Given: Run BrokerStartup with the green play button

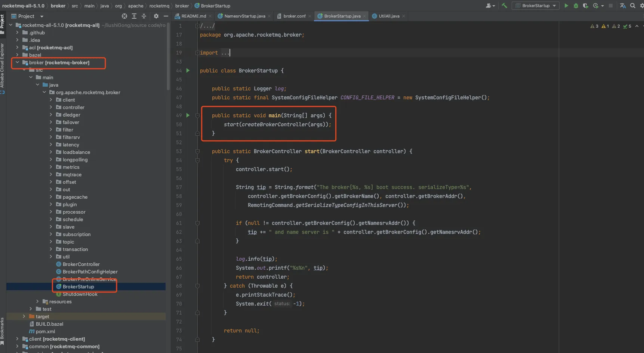Looking at the screenshot, I should (566, 6).
